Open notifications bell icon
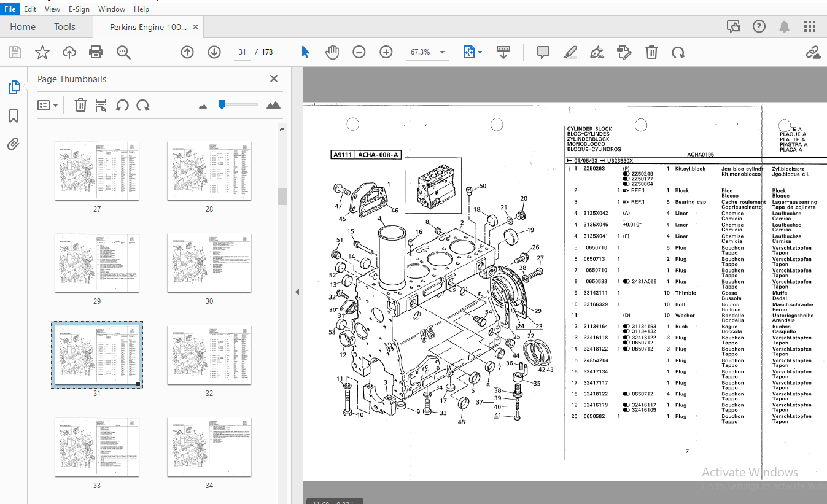The width and height of the screenshot is (827, 504). click(x=785, y=26)
